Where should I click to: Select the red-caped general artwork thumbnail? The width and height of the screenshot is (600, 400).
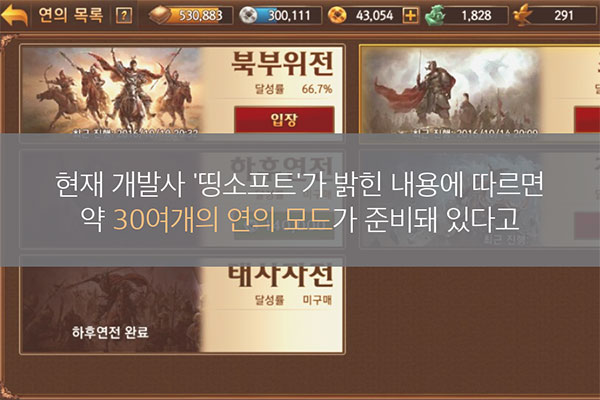pyautogui.click(x=451, y=90)
